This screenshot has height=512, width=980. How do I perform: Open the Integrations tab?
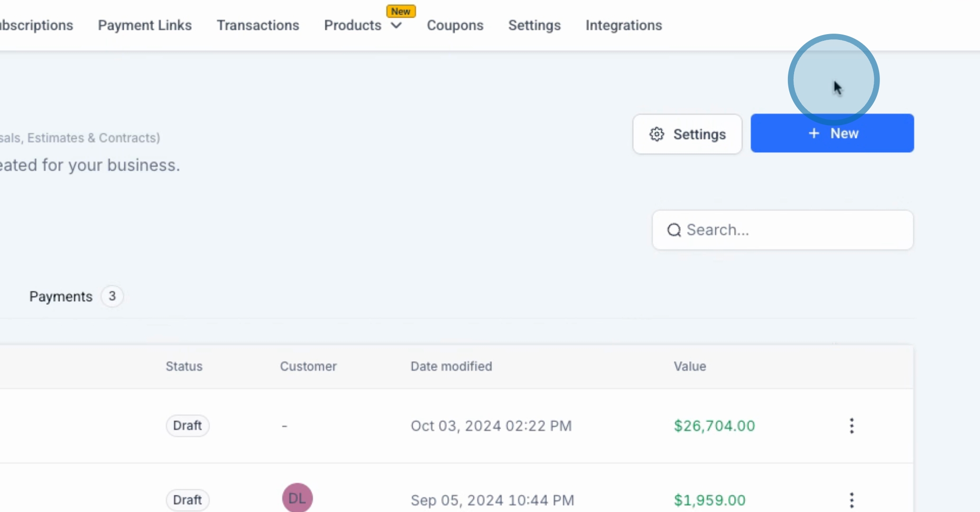pos(624,25)
